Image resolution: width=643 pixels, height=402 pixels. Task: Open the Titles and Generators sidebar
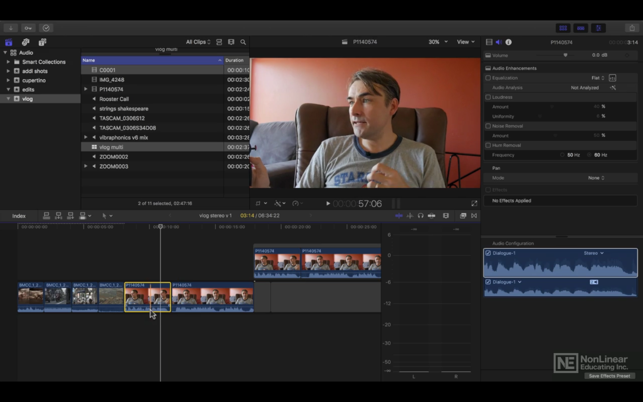click(x=42, y=42)
